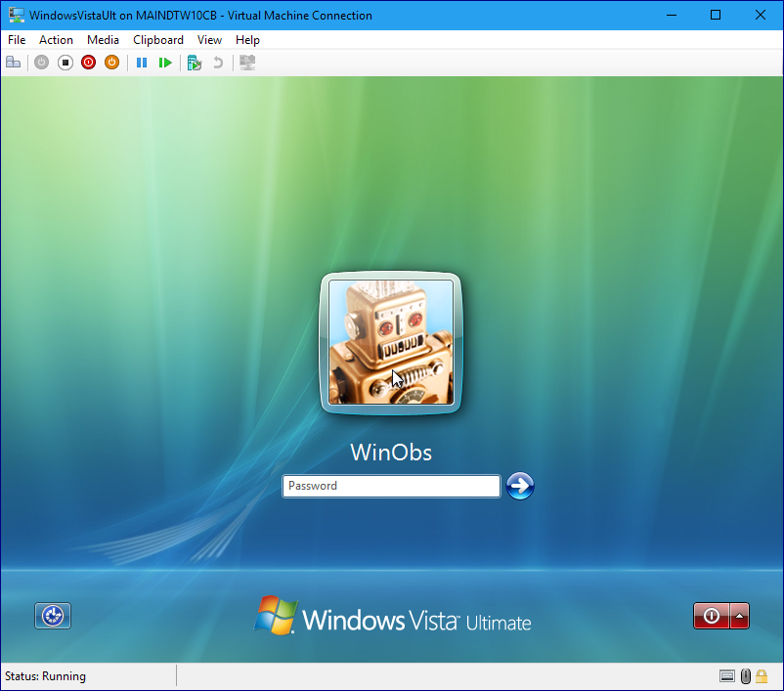Click inside the Password field
The width and height of the screenshot is (784, 691).
click(390, 486)
